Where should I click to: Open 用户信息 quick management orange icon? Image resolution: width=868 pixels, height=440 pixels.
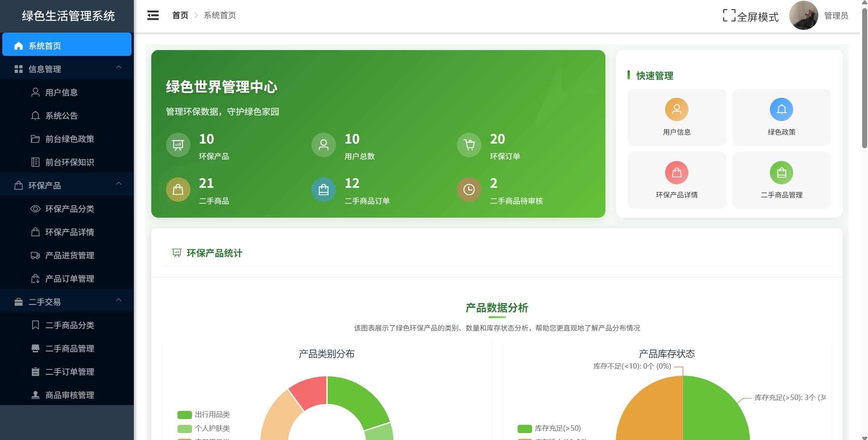[676, 110]
